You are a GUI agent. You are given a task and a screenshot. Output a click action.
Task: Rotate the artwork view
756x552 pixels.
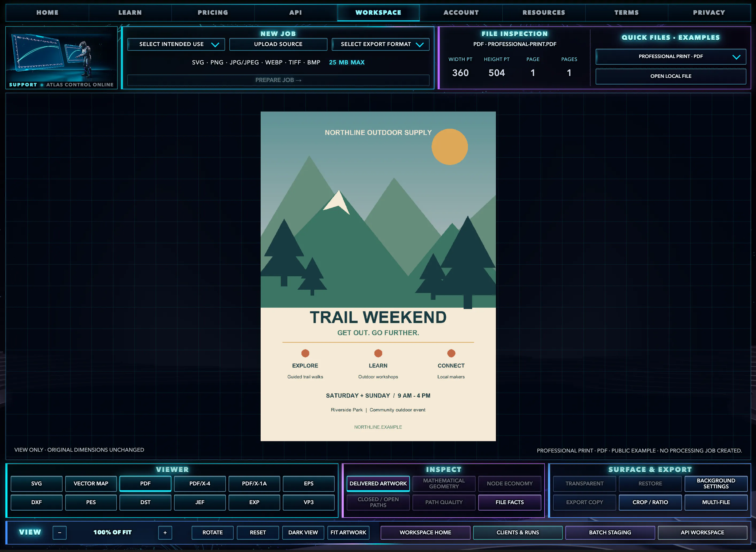(212, 533)
